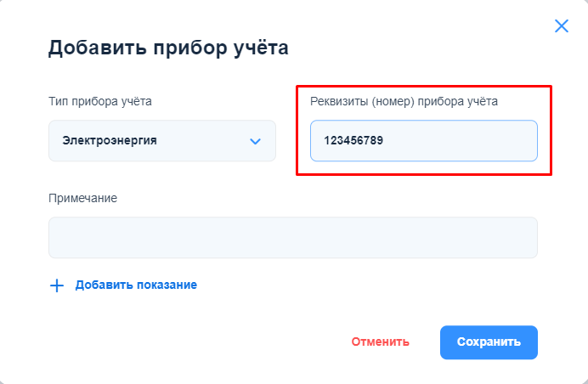Click the plus icon near Добавить показание

[x=57, y=285]
